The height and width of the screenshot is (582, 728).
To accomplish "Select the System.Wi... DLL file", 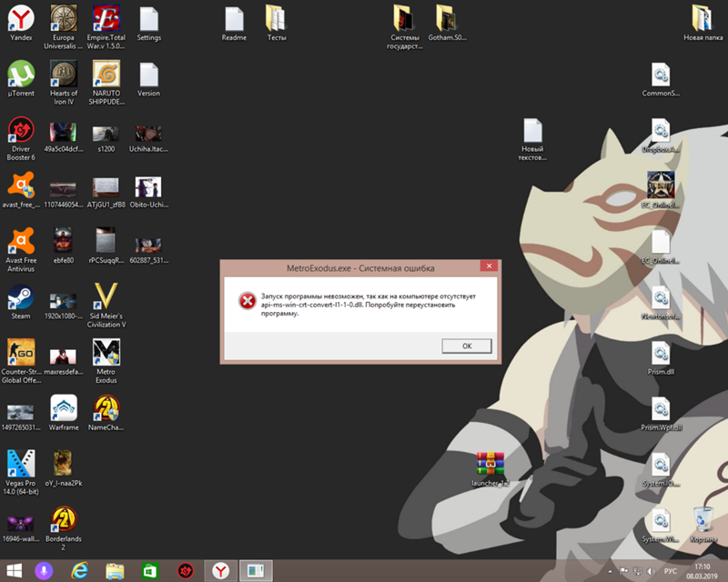I will pos(661,525).
